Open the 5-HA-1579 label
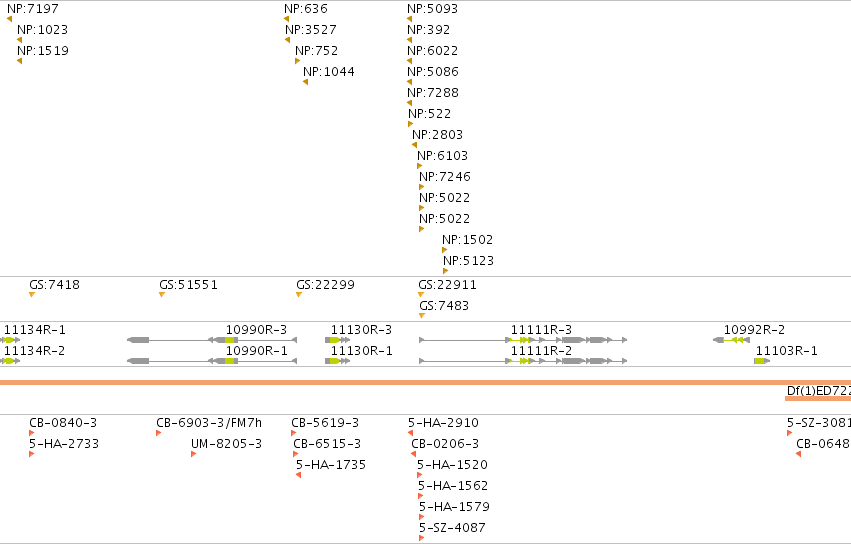 [x=454, y=507]
